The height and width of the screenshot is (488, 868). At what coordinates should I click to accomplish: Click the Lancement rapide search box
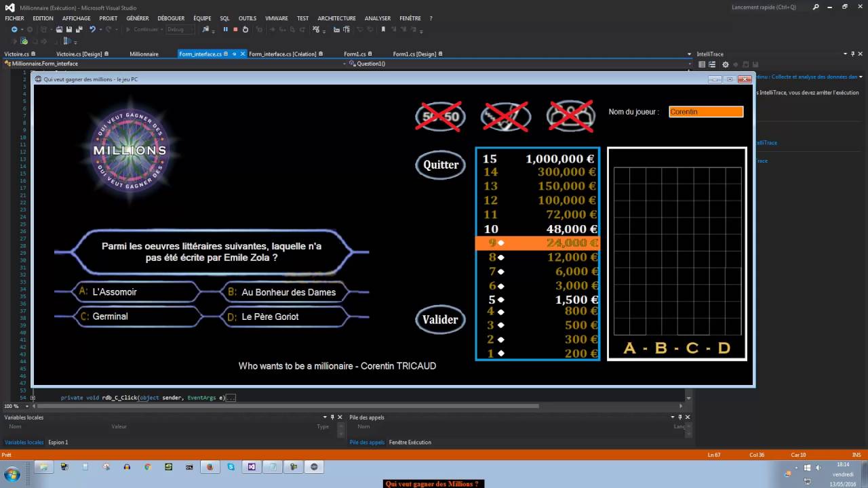[770, 7]
